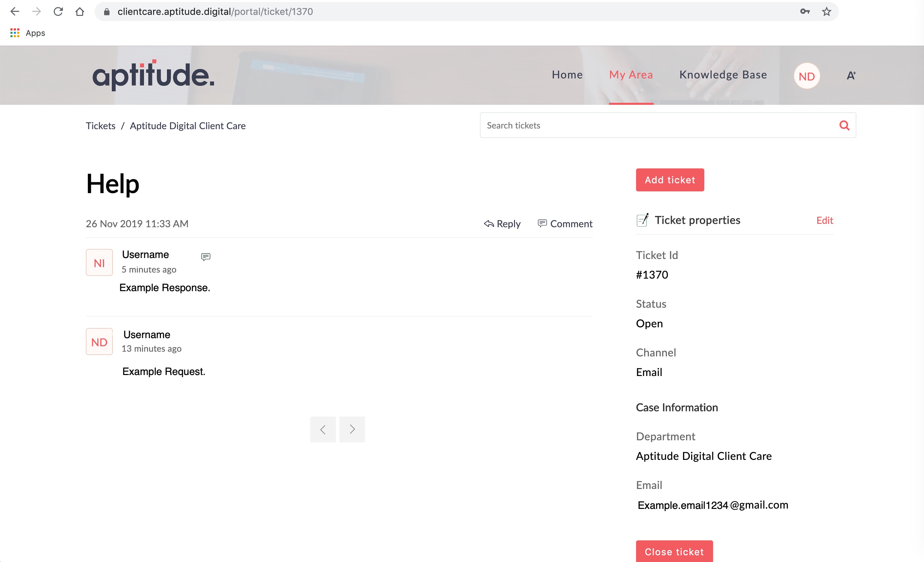Click Reply on the ticket thread
Screen dimensions: 924x562
coord(502,224)
